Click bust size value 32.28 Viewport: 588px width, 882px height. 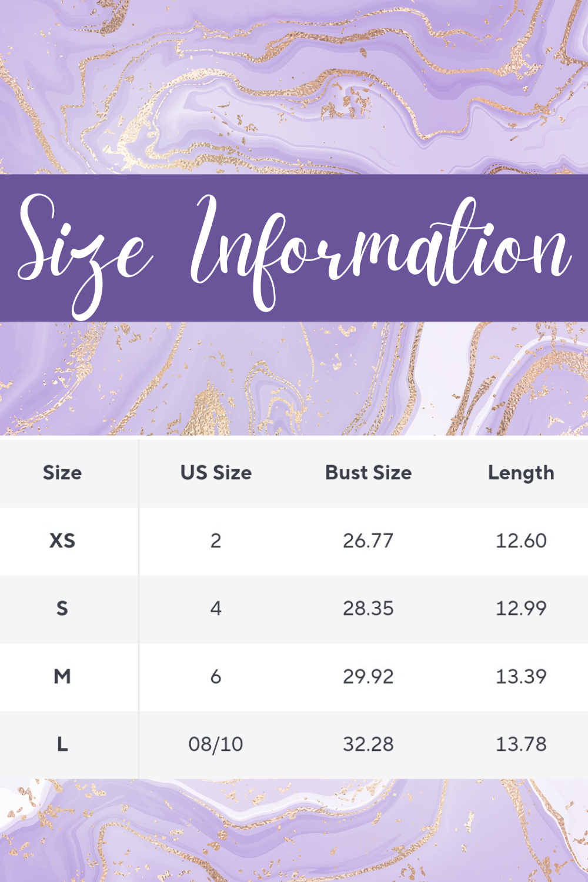[x=368, y=744]
